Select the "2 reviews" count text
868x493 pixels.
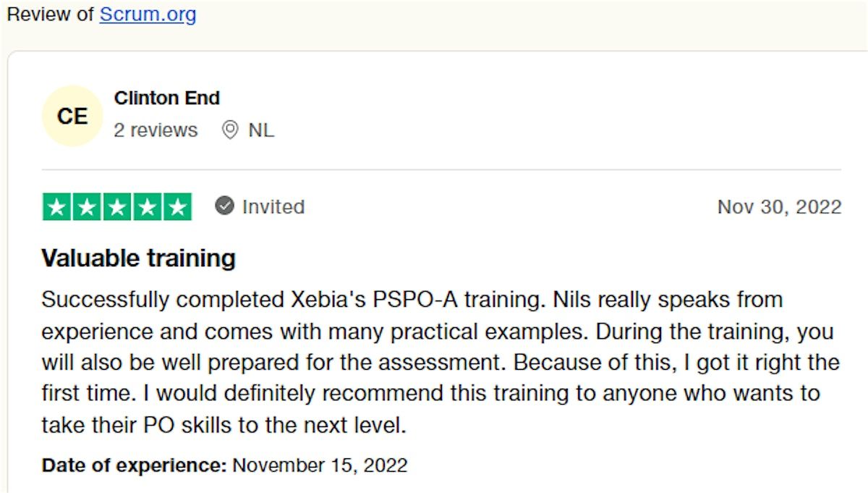coord(156,130)
